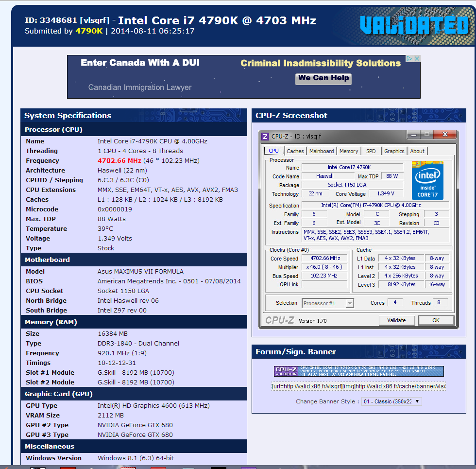Go to the SPD tab
The width and height of the screenshot is (476, 469).
click(x=371, y=151)
